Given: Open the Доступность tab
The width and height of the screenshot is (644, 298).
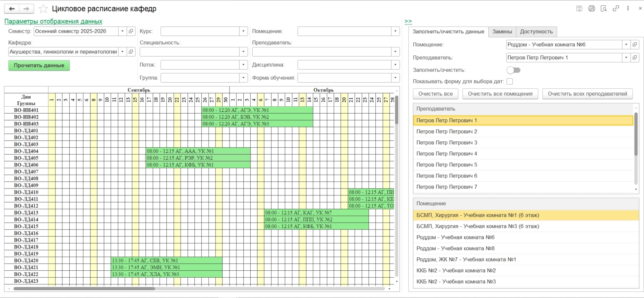Looking at the screenshot, I should tap(536, 32).
